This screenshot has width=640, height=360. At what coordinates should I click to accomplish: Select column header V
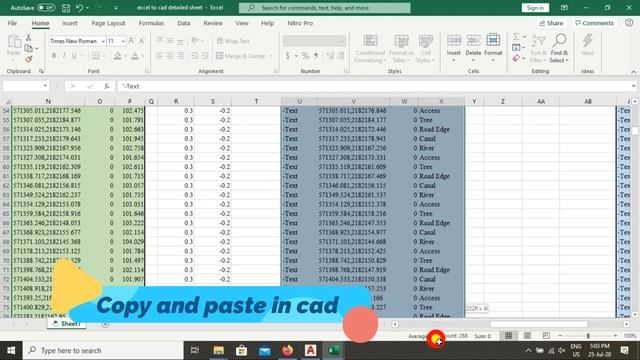click(x=353, y=101)
